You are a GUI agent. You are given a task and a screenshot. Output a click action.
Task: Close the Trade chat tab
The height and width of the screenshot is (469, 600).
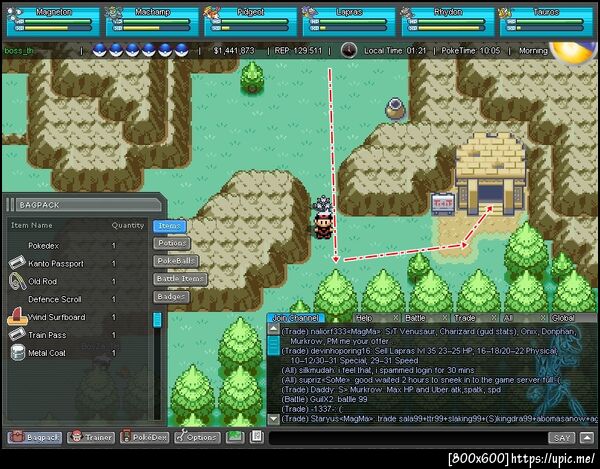pos(494,318)
